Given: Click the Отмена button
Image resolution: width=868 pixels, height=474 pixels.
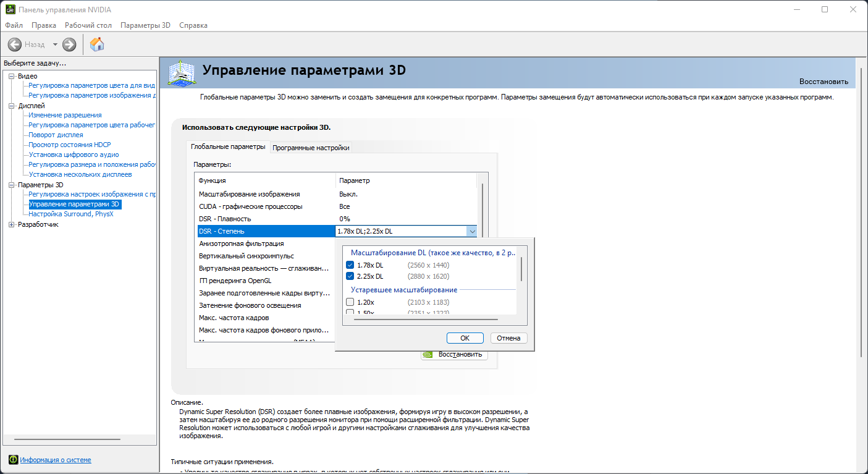Looking at the screenshot, I should [x=509, y=338].
